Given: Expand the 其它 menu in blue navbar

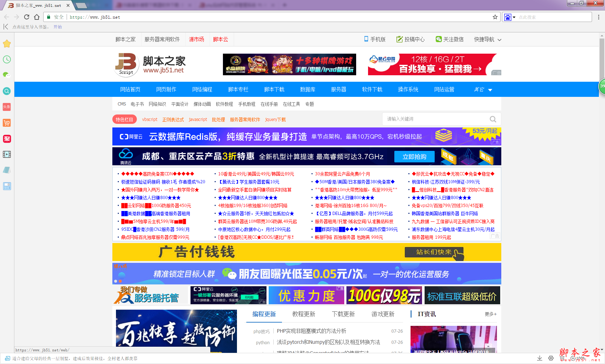Looking at the screenshot, I should [483, 90].
